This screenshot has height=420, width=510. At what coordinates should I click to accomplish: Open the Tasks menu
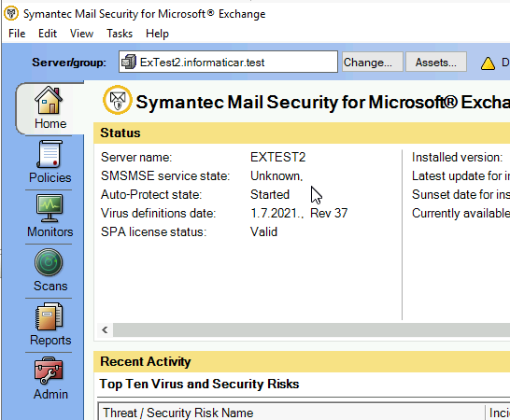click(120, 34)
